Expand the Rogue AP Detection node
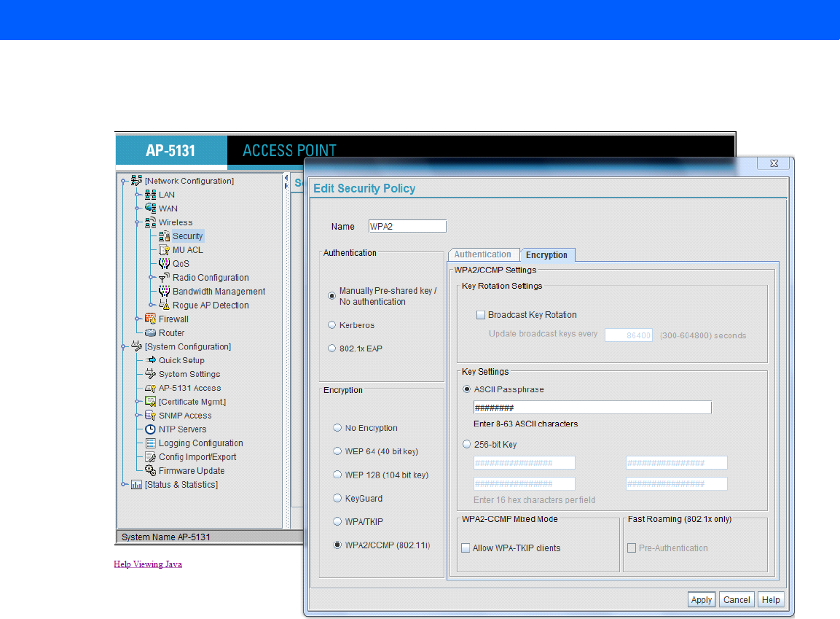Screen dimensions: 840x619 (151, 305)
